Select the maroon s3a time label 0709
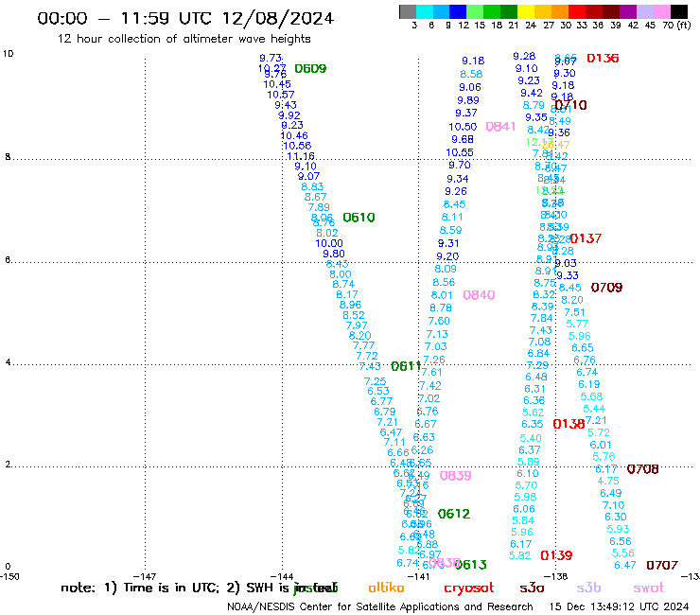 (606, 288)
